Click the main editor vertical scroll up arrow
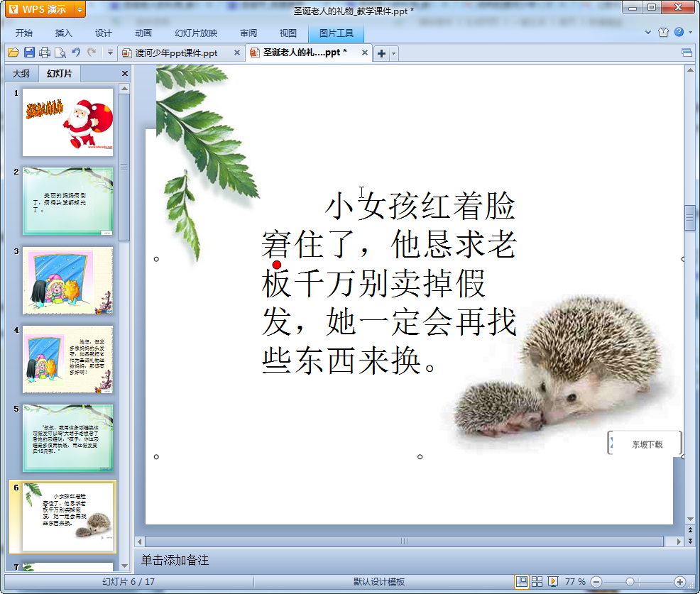This screenshot has height=594, width=700. click(x=690, y=70)
